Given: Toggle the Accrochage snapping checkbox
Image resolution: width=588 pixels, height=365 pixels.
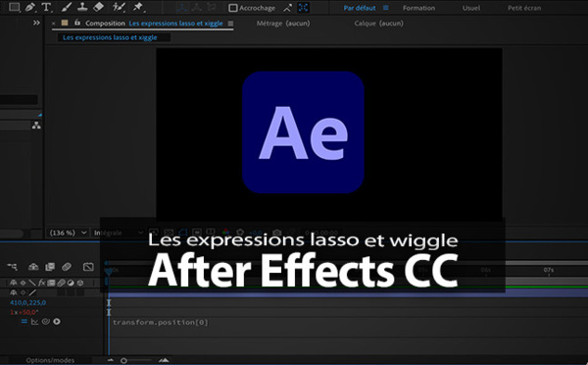Looking at the screenshot, I should pyautogui.click(x=233, y=8).
